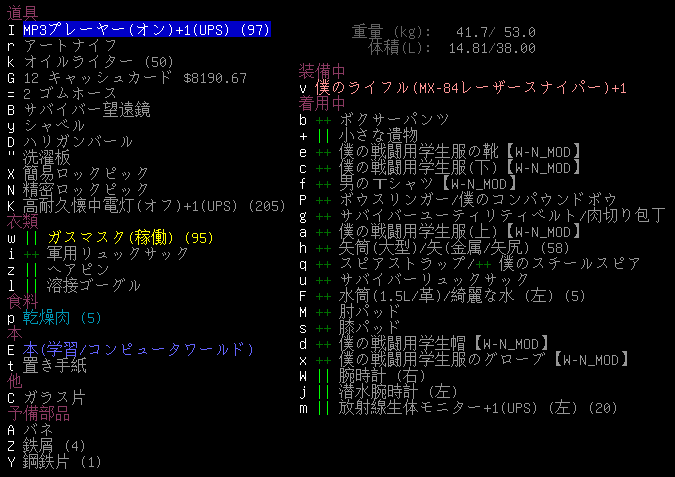Open the 装備中 section heading
The width and height of the screenshot is (675, 477).
pos(322,71)
